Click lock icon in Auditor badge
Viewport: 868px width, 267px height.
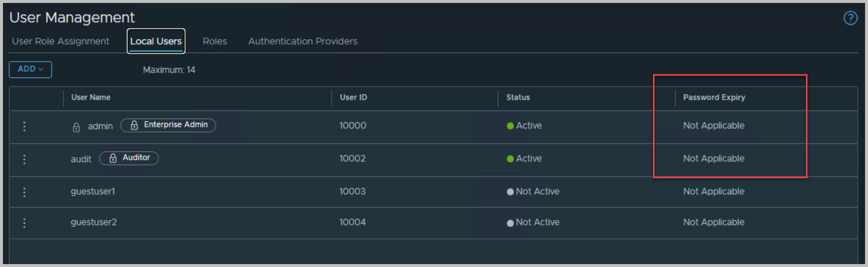113,158
